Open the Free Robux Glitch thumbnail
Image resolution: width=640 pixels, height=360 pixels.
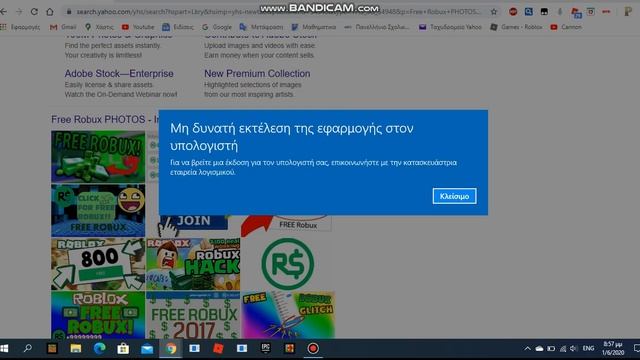click(288, 315)
